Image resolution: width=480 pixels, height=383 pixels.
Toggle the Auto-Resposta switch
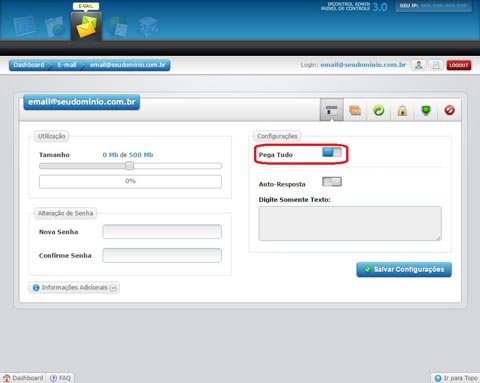332,182
